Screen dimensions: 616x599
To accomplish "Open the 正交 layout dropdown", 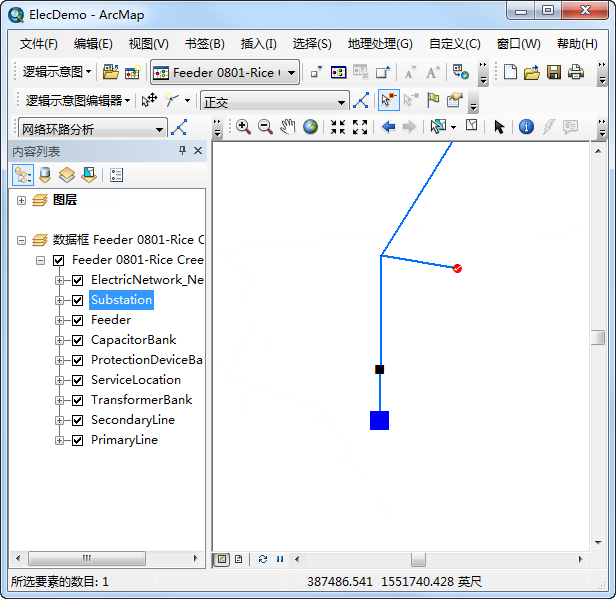I will tap(342, 101).
